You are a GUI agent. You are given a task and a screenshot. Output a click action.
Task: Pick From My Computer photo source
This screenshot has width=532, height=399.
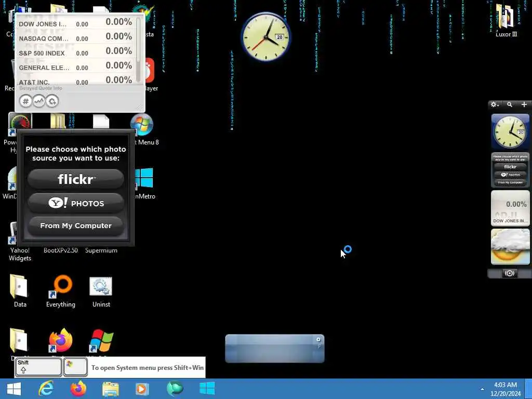[x=76, y=225]
